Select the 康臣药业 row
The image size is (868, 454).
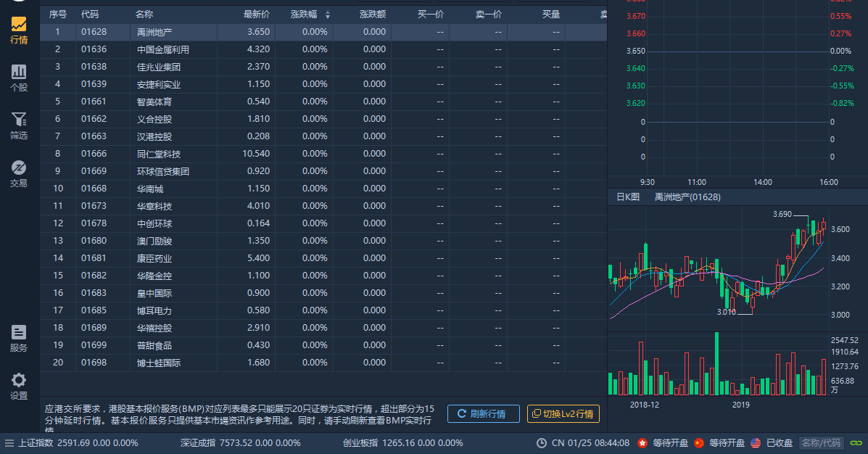323,258
